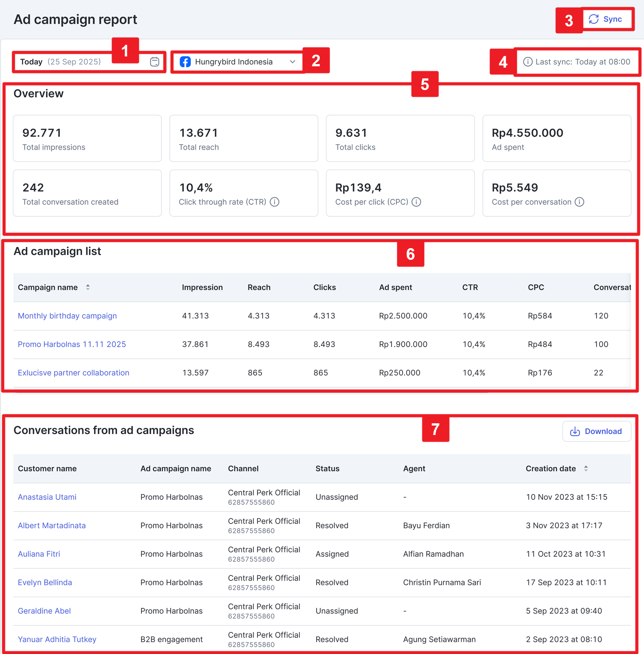View customer Anastasia Utami
The image size is (644, 654).
click(47, 497)
